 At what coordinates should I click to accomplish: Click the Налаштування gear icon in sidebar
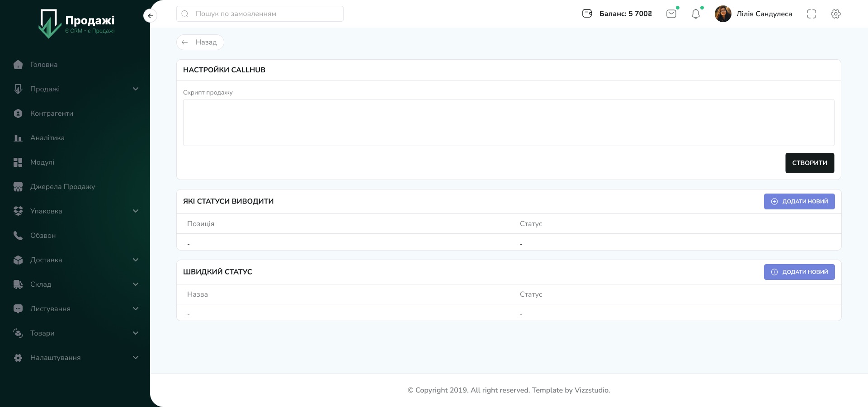18,358
